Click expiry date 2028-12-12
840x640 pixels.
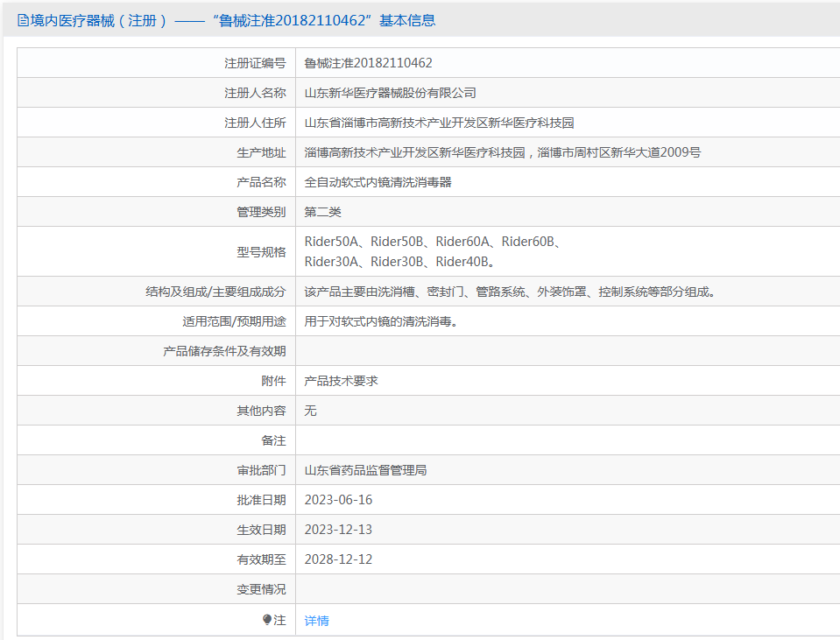[x=338, y=559]
